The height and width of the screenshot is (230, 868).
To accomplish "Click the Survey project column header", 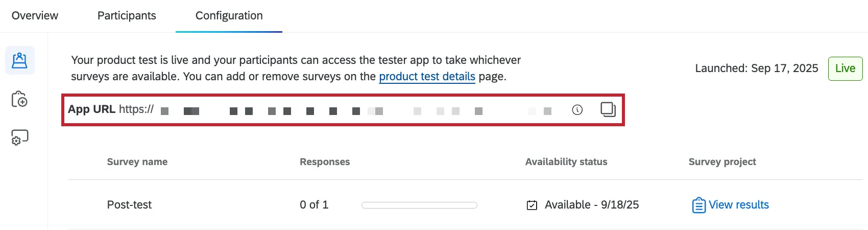I will [722, 162].
